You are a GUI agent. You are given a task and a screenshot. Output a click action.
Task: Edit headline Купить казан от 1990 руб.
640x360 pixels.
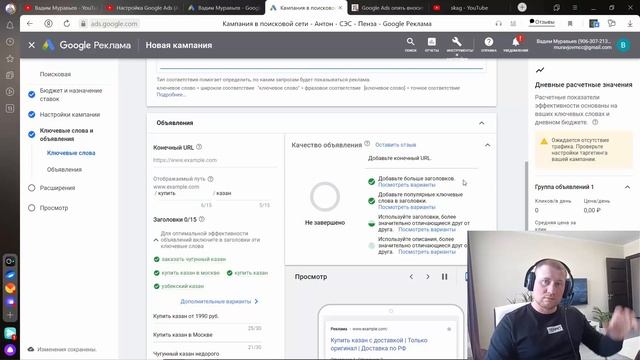[x=207, y=316]
